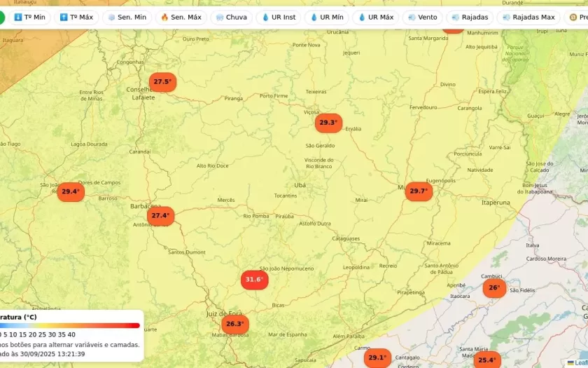This screenshot has height=368, width=588.
Task: Select the Tº Min temperature layer
Action: [29, 17]
